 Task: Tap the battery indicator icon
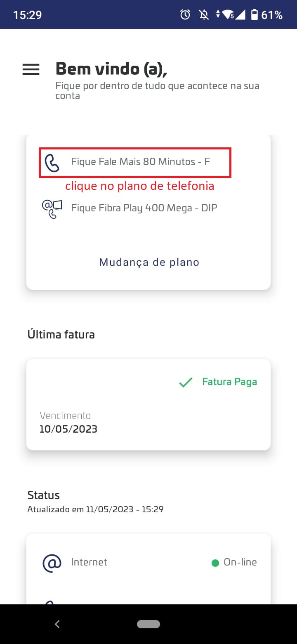click(x=255, y=15)
